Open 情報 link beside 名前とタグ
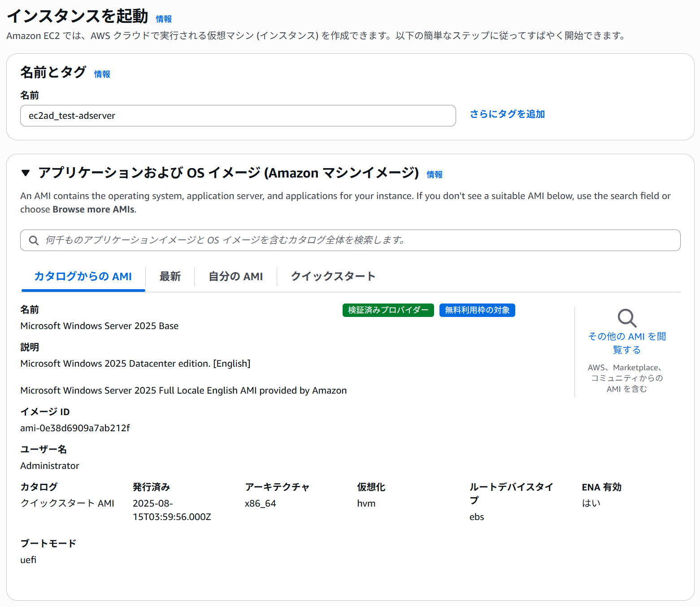 (x=102, y=74)
